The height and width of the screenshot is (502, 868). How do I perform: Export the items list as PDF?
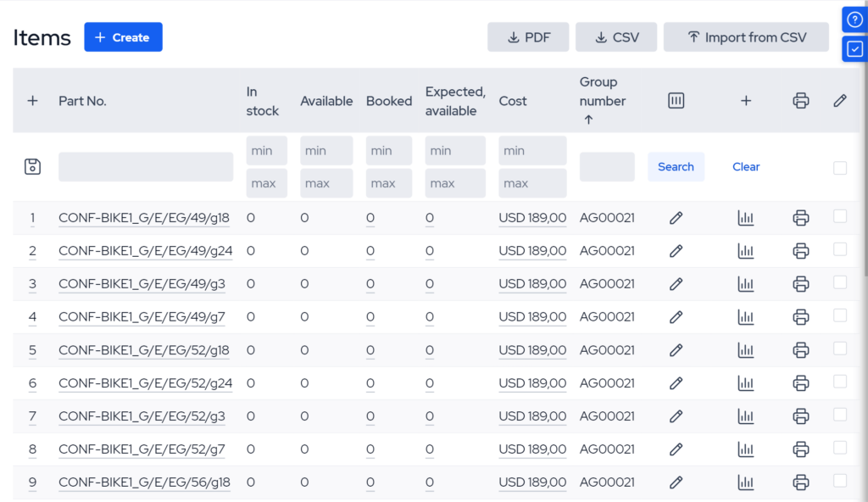(528, 36)
